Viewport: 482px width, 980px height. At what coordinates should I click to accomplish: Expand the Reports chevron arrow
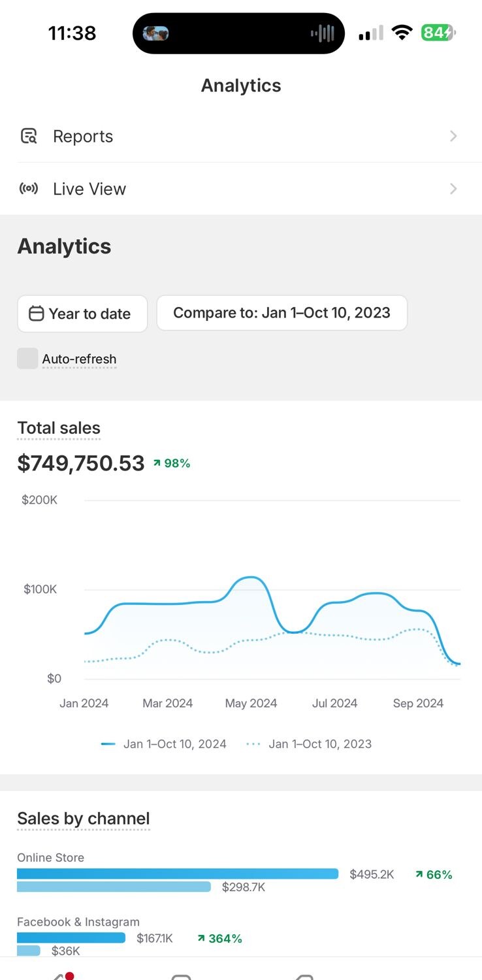click(x=453, y=136)
